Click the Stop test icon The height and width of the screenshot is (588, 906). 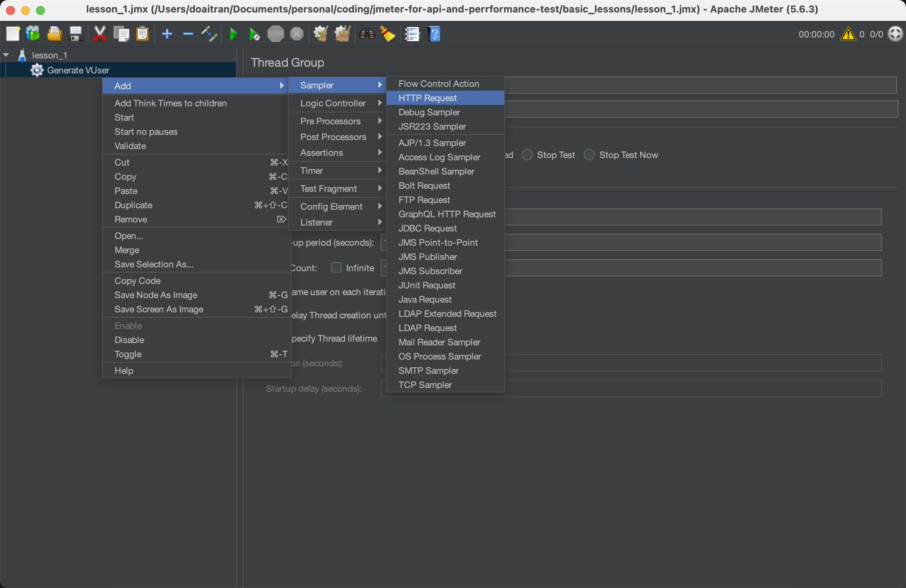276,34
